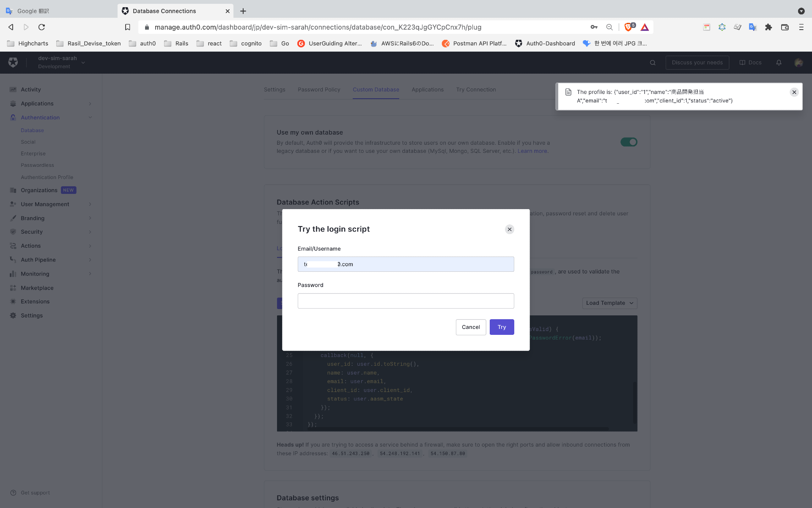Open the browser extensions puzzle icon
The image size is (812, 508).
point(768,27)
